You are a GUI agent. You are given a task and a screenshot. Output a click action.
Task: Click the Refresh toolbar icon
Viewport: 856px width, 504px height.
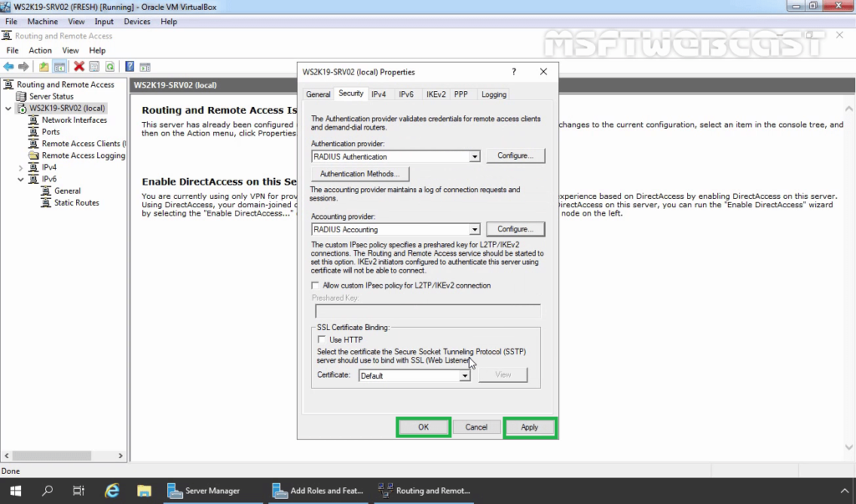[x=110, y=67]
